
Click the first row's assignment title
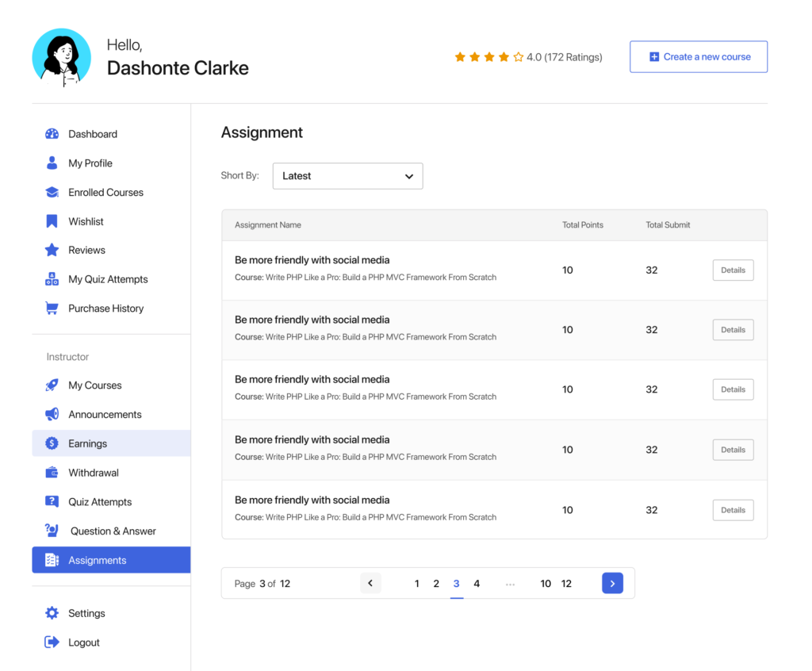click(312, 260)
